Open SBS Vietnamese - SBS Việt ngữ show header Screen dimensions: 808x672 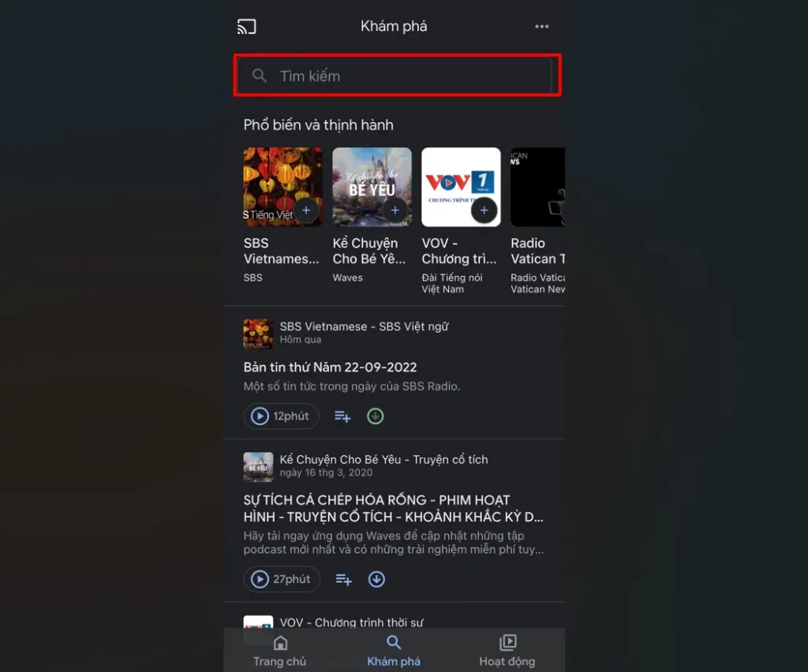[364, 327]
